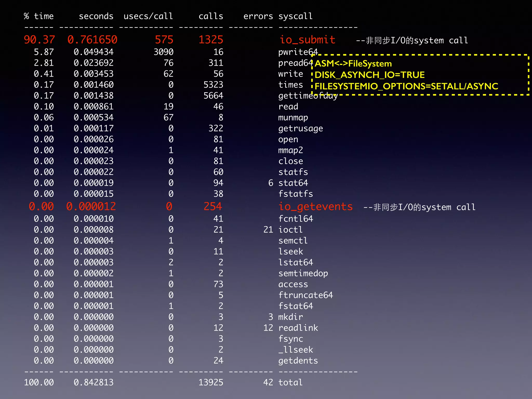The image size is (532, 399).
Task: Click the red 0.000012 seconds value
Action: (91, 206)
